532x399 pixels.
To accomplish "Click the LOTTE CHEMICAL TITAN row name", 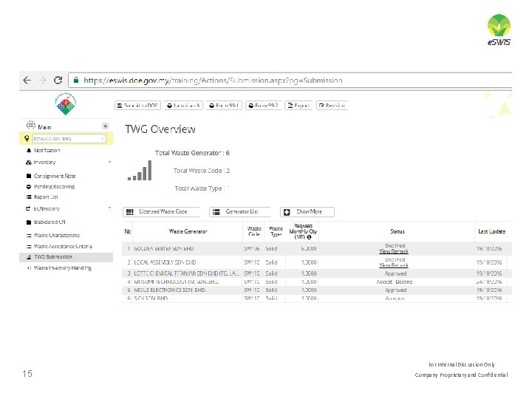I will click(x=187, y=273).
